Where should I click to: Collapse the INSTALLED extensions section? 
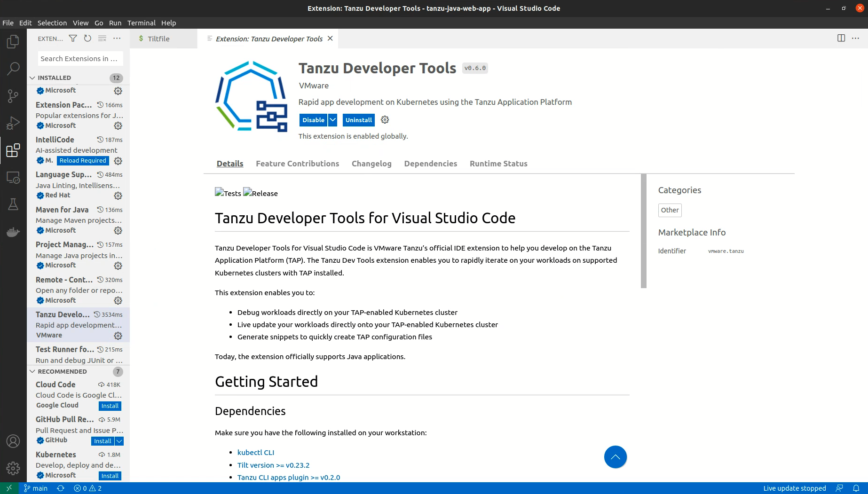(32, 78)
